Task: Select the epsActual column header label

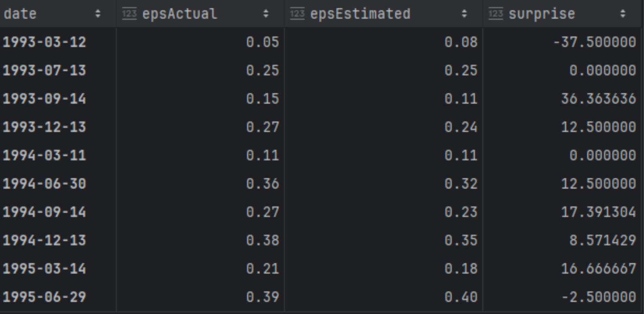Action: pos(179,14)
